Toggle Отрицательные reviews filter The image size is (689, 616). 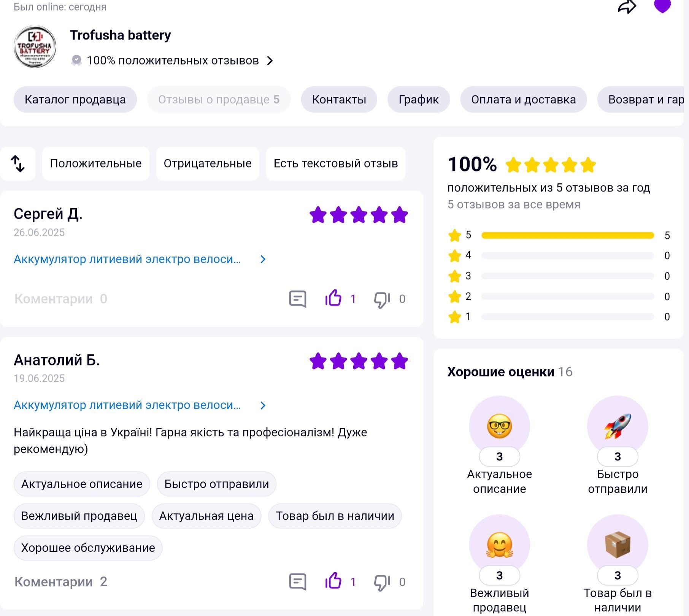(x=208, y=163)
